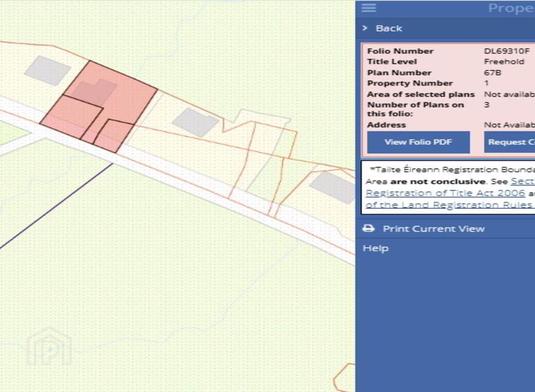Click the folio number value DL69310F
Viewport: 535px width, 392px height.
coord(506,51)
